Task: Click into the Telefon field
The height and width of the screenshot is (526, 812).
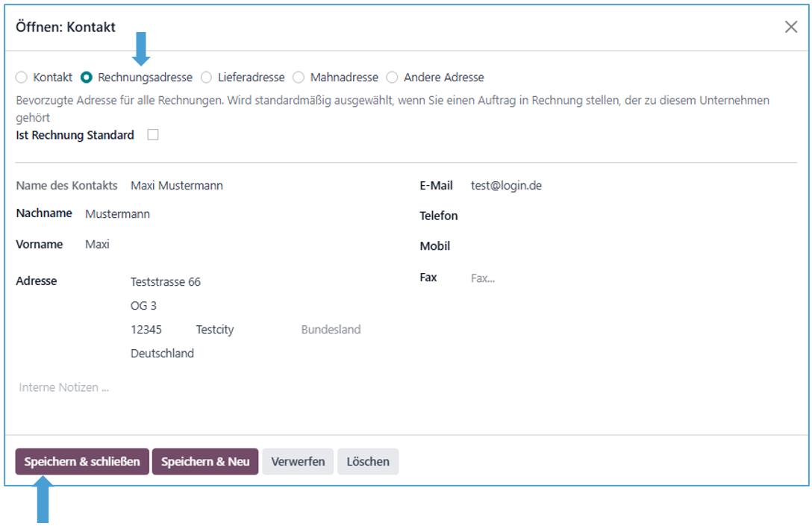Action: tap(627, 216)
